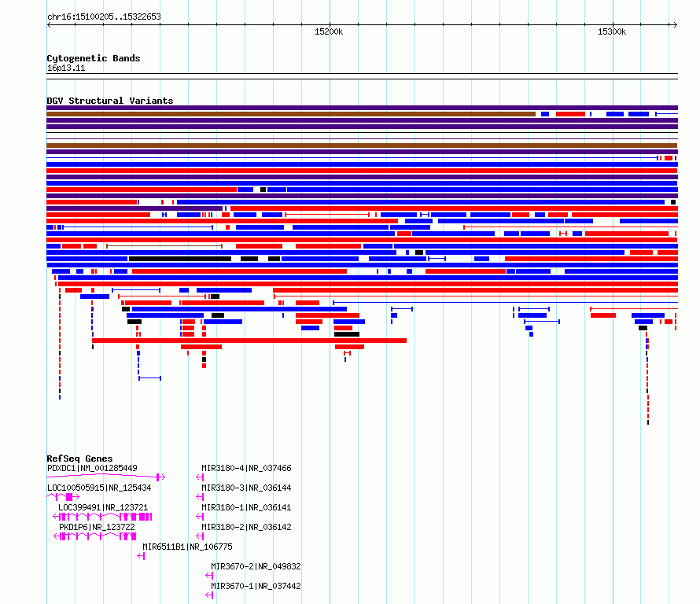Click the MIR3180-1 arrow glyph

(200, 517)
